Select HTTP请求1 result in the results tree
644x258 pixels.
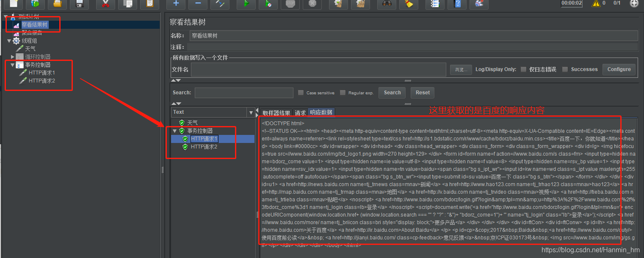tap(204, 139)
